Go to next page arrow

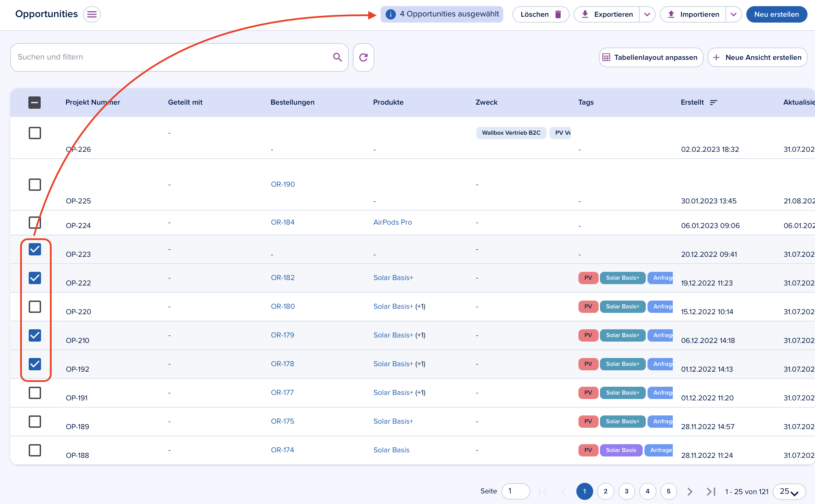pyautogui.click(x=690, y=491)
